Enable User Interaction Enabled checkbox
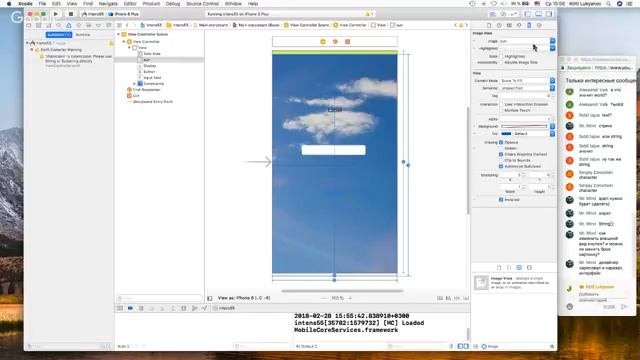Image resolution: width=640 pixels, height=360 pixels. point(501,104)
